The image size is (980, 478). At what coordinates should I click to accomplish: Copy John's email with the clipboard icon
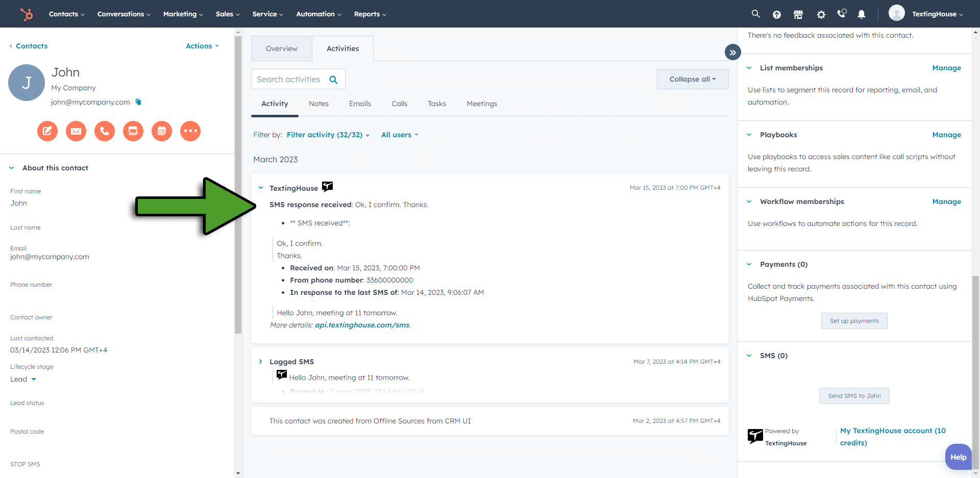pyautogui.click(x=138, y=102)
